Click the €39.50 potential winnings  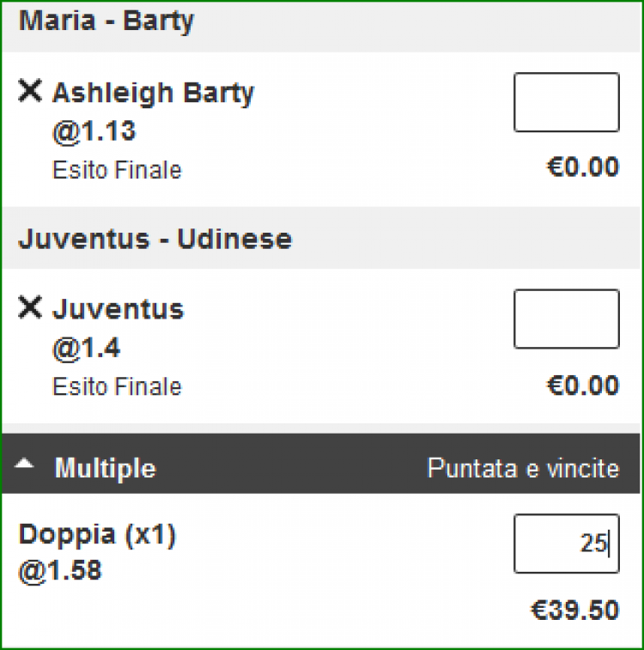pos(574,610)
